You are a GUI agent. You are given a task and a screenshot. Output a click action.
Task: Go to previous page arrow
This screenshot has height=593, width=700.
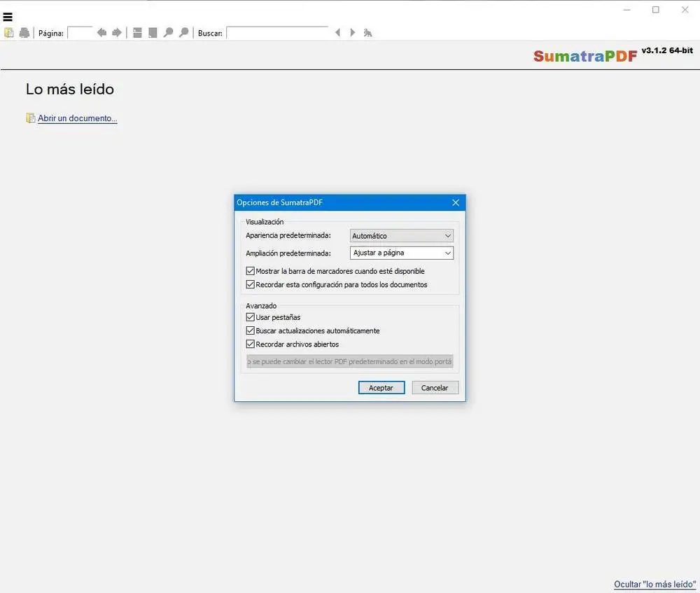pyautogui.click(x=101, y=33)
